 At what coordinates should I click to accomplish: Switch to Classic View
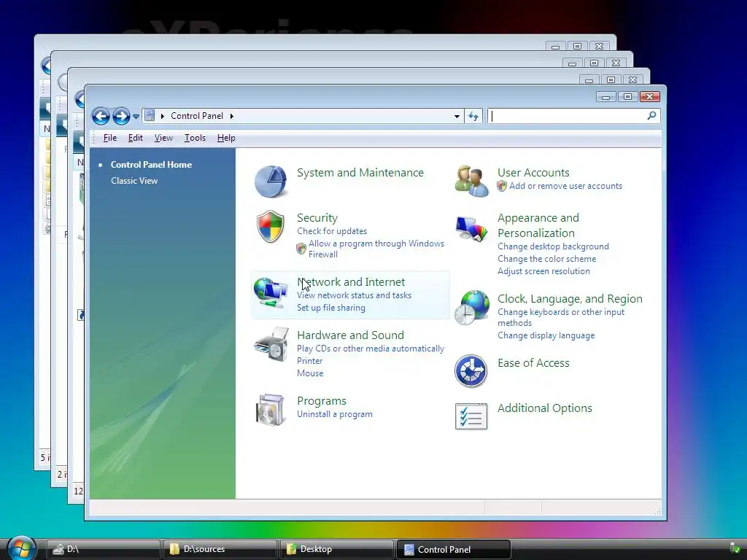point(134,181)
